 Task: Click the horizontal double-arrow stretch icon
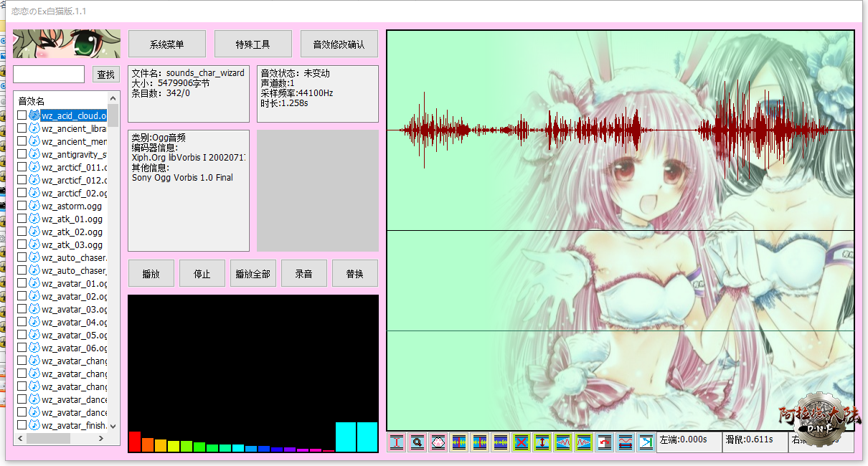tap(626, 442)
